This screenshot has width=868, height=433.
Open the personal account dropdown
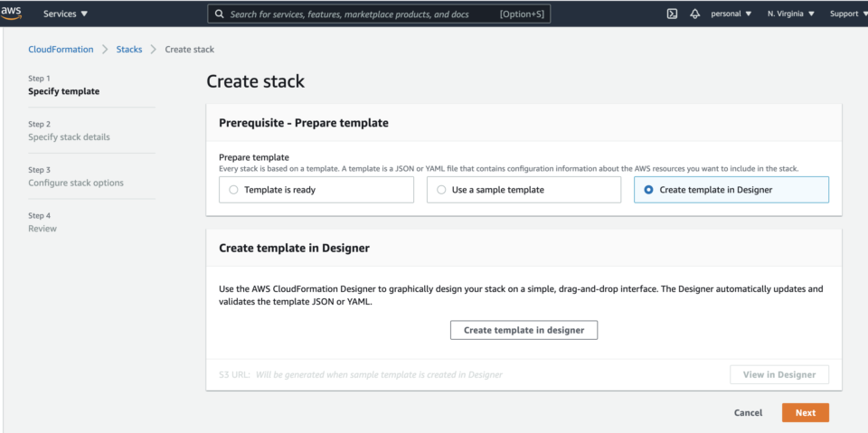coord(731,14)
